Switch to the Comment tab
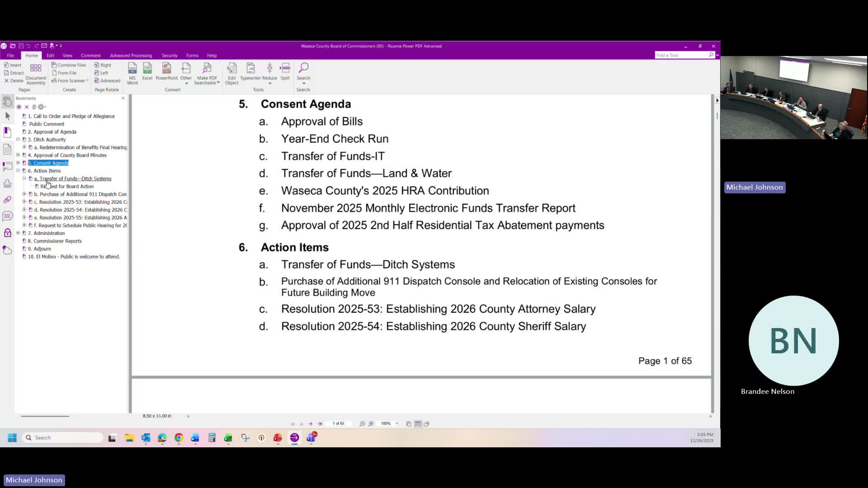 pyautogui.click(x=90, y=56)
